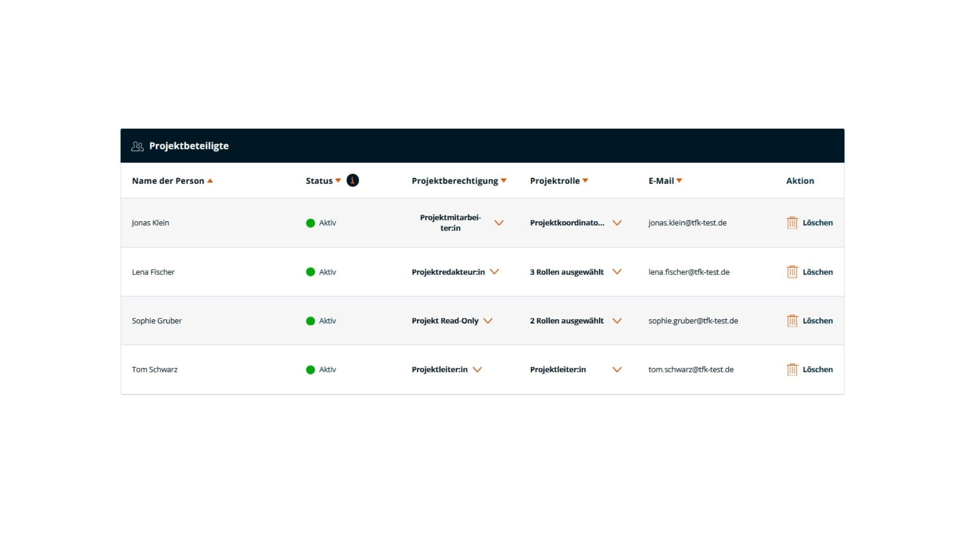980x551 pixels.
Task: Click Löschen for Jonas Klein
Action: pos(818,222)
